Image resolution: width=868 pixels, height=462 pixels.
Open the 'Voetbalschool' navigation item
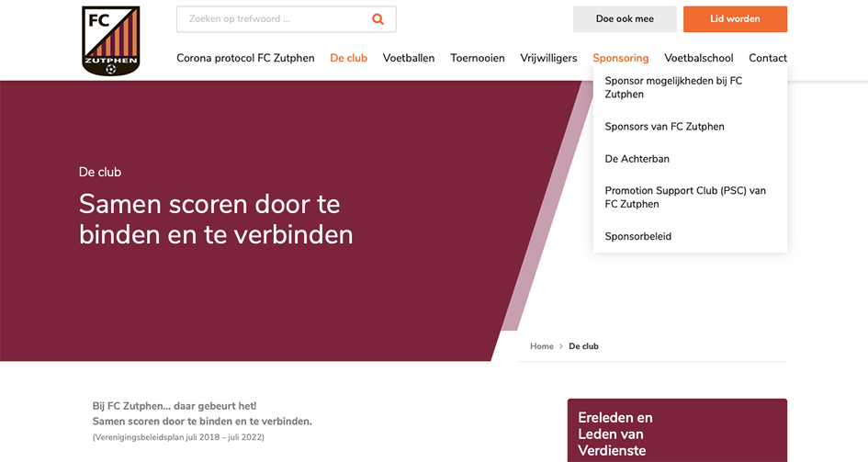click(x=699, y=58)
